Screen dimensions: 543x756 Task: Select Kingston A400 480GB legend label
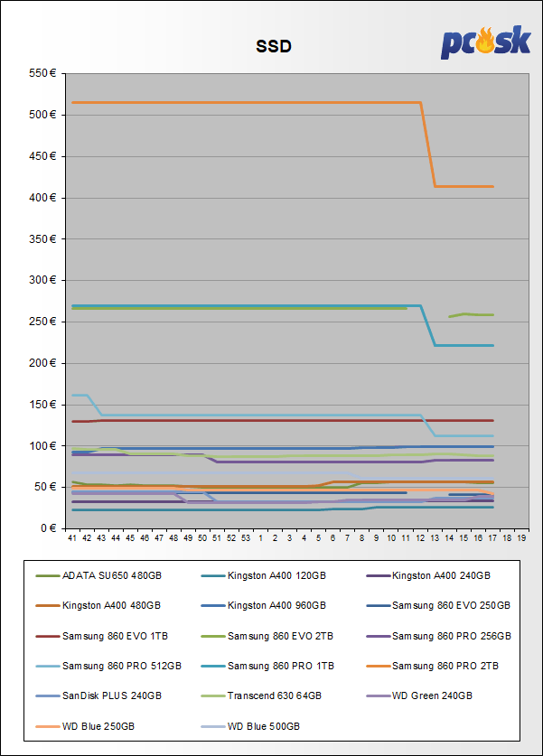click(x=111, y=605)
